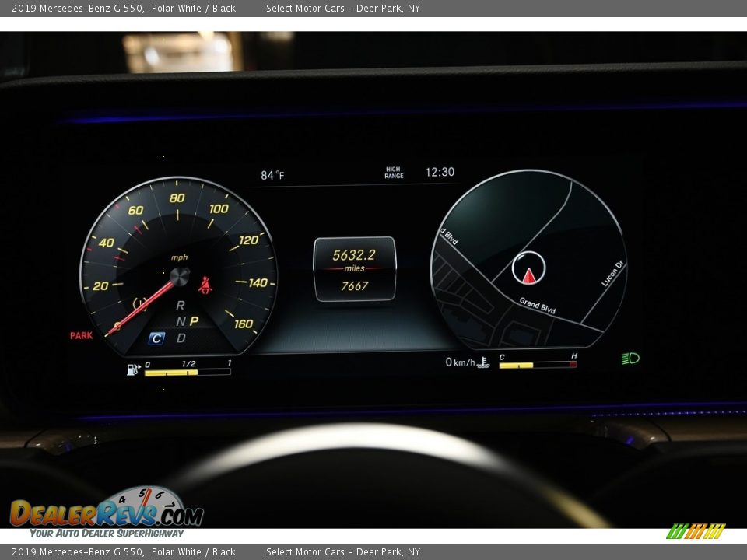Tap the 12:30 clock display

point(440,172)
